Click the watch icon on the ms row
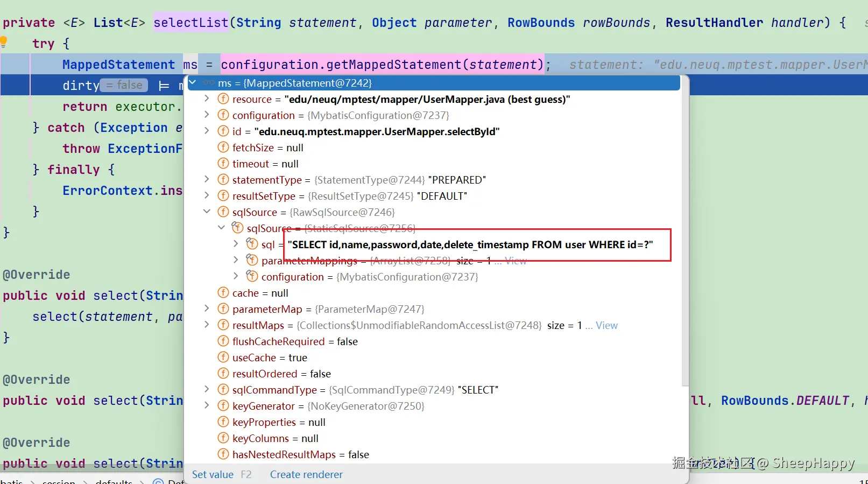The height and width of the screenshot is (484, 868). click(x=209, y=83)
